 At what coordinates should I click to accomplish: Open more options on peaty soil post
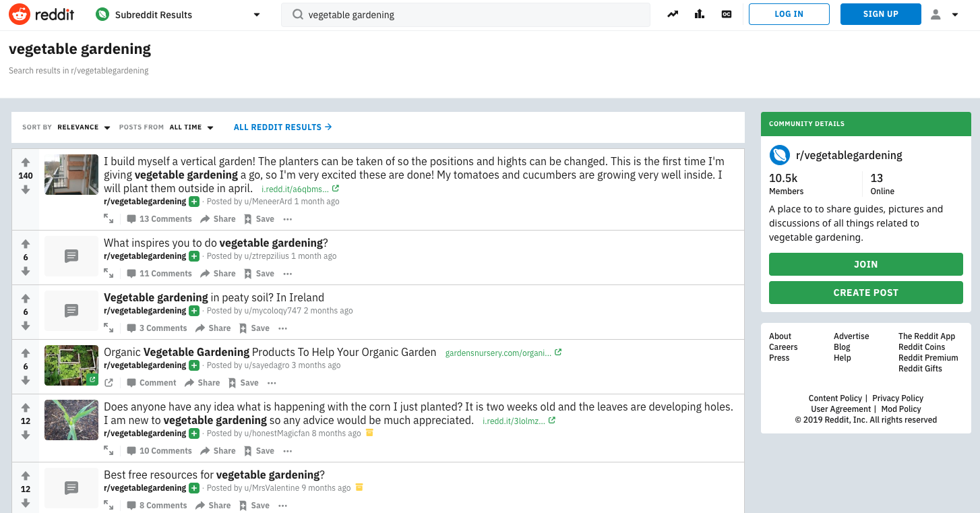[282, 328]
